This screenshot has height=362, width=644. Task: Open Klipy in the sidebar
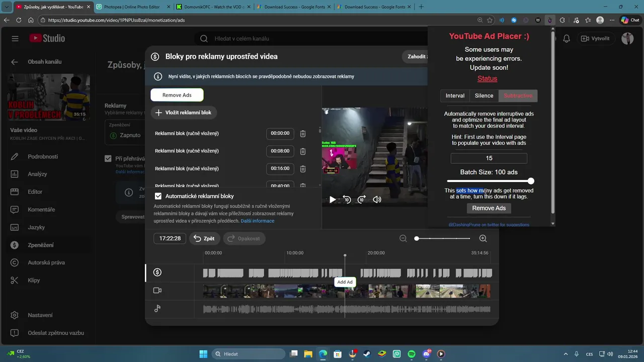(x=34, y=280)
